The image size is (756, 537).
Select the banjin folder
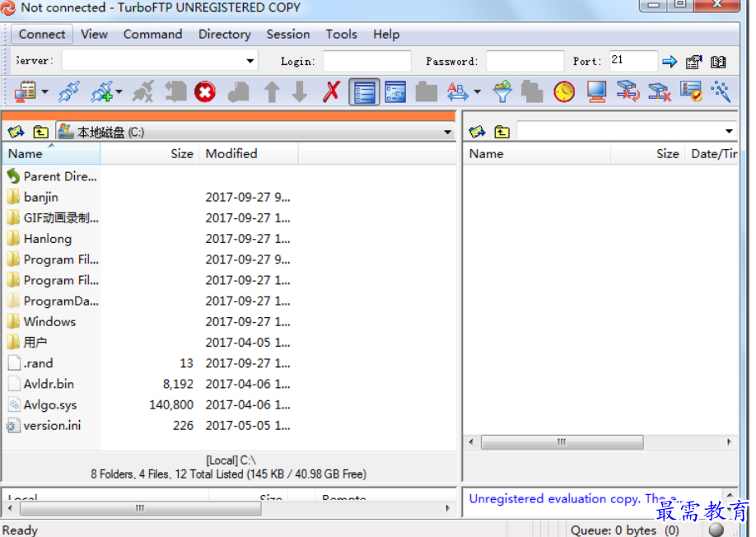pyautogui.click(x=32, y=197)
